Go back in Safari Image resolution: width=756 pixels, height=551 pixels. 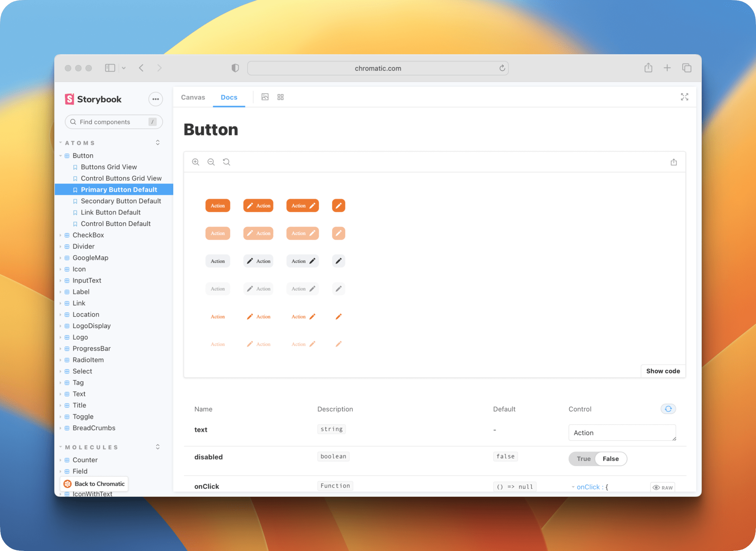(x=141, y=68)
